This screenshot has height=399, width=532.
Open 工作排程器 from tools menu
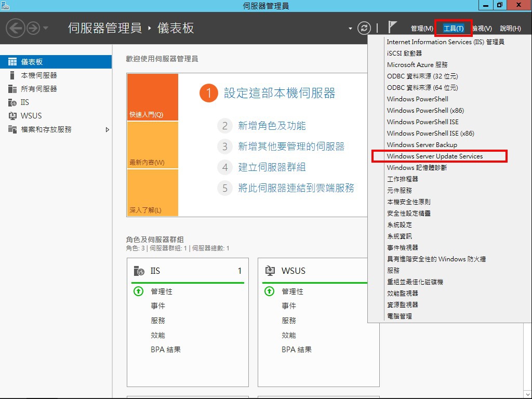click(x=403, y=179)
